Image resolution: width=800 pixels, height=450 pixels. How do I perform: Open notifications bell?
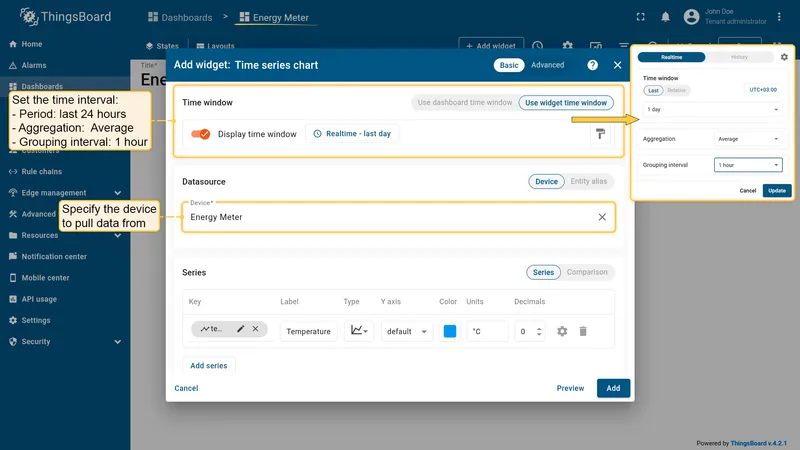665,17
